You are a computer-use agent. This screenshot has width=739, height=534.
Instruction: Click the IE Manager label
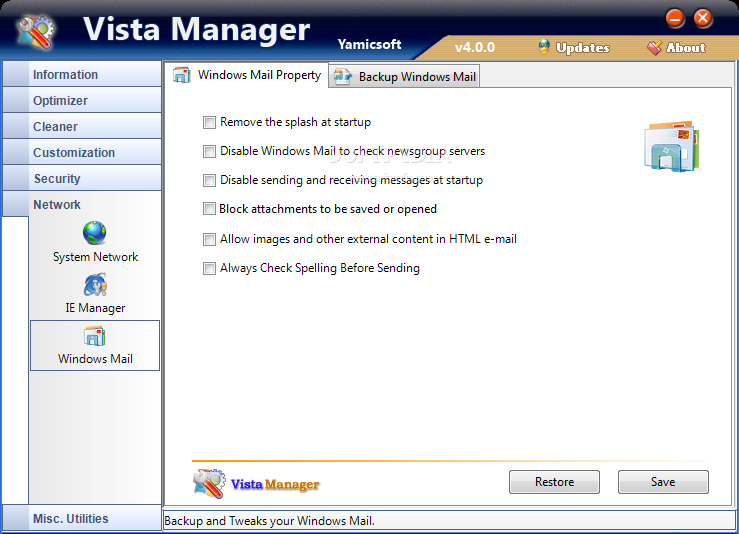pyautogui.click(x=95, y=308)
